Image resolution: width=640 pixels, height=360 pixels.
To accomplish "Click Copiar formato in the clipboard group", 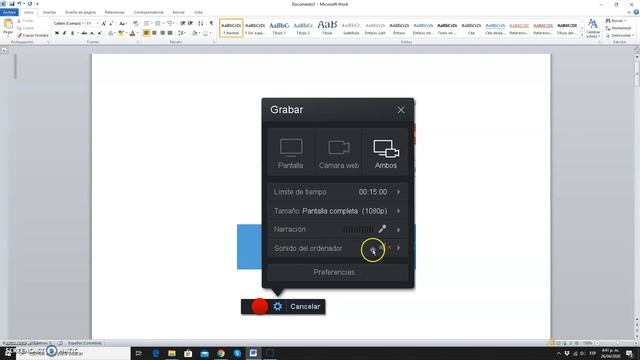I will click(x=33, y=36).
